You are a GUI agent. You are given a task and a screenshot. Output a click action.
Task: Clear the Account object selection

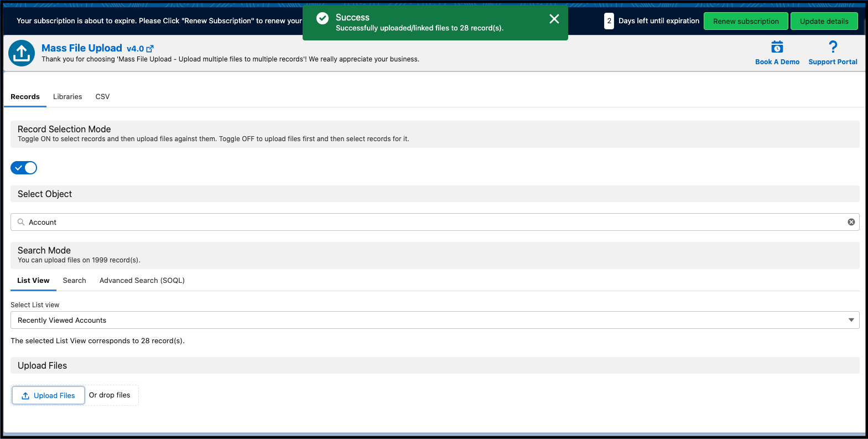tap(851, 222)
